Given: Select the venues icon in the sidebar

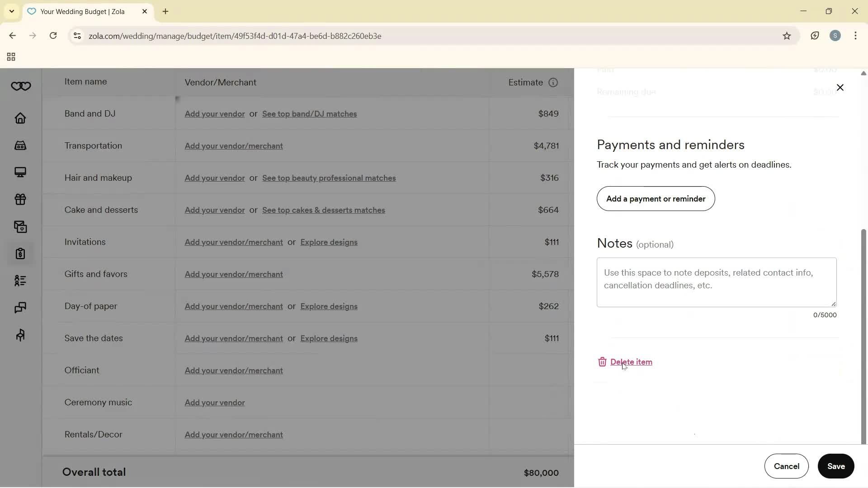Looking at the screenshot, I should 20,145.
